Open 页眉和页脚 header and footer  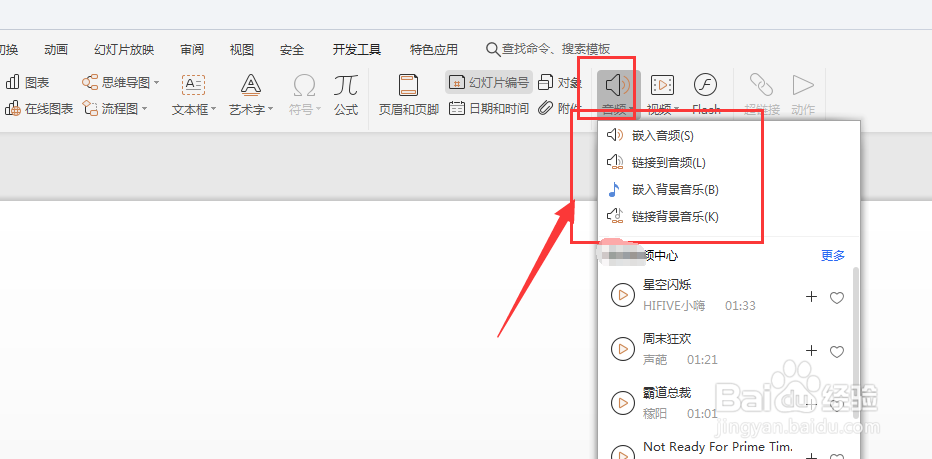(x=409, y=95)
